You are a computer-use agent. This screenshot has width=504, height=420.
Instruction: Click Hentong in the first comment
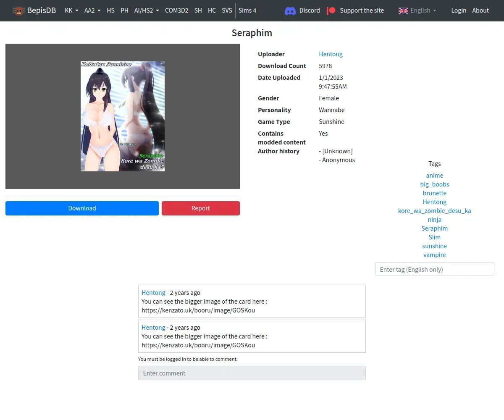pos(153,293)
